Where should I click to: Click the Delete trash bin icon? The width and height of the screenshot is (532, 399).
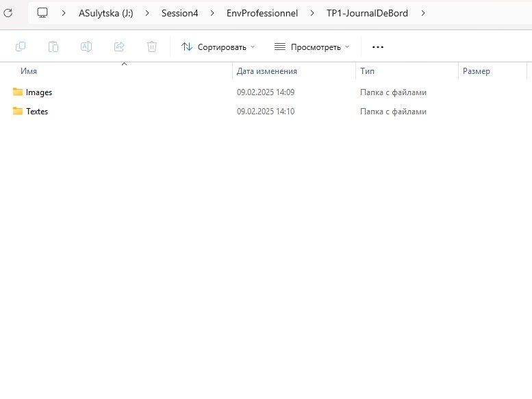tap(152, 47)
